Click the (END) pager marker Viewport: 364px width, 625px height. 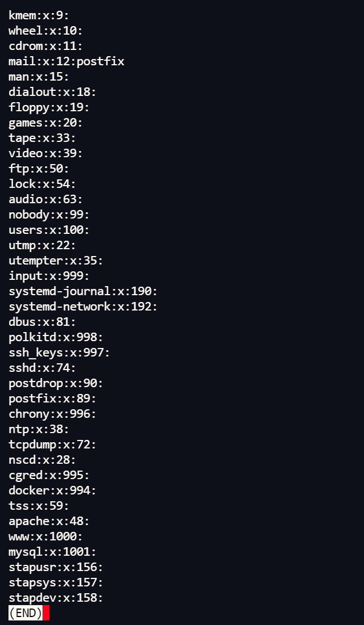(26, 613)
